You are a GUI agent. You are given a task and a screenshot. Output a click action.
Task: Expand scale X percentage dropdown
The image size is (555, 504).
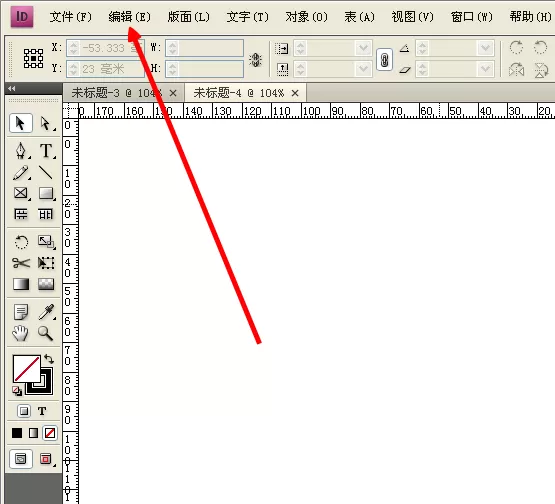(x=363, y=47)
